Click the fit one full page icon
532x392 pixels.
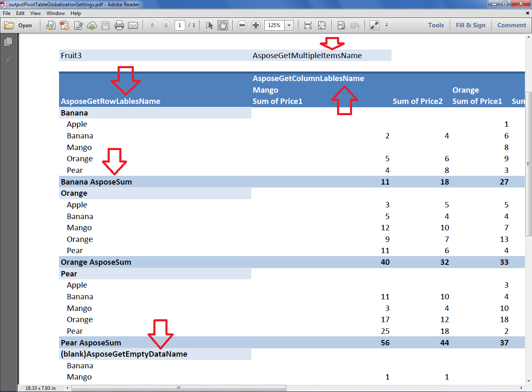click(322, 25)
